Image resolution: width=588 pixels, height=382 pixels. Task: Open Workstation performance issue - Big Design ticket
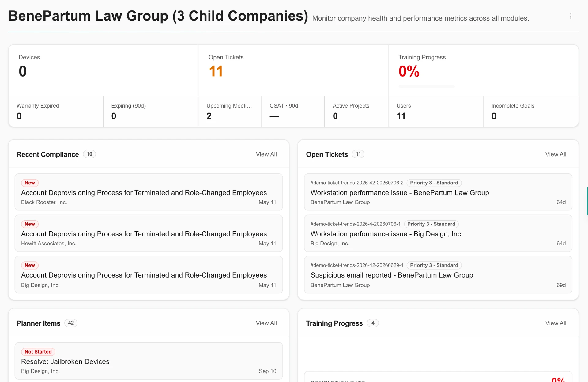[438, 233]
